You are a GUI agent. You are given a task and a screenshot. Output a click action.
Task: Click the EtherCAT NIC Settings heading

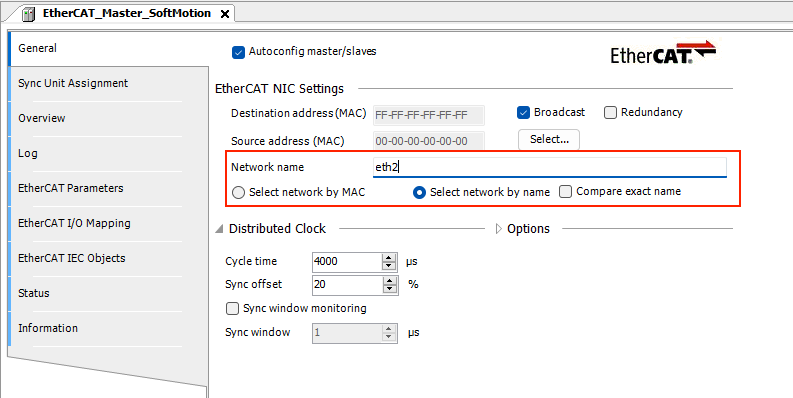[279, 89]
